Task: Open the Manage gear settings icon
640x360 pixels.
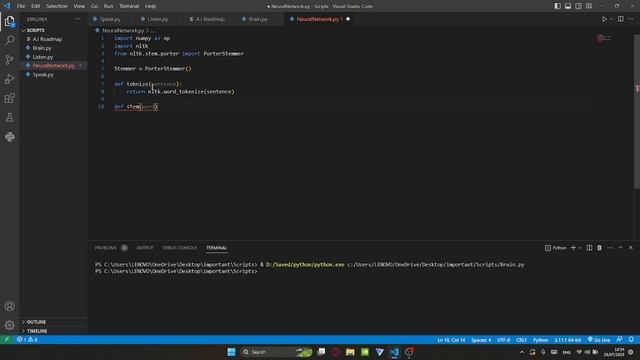Action: pos(10,325)
